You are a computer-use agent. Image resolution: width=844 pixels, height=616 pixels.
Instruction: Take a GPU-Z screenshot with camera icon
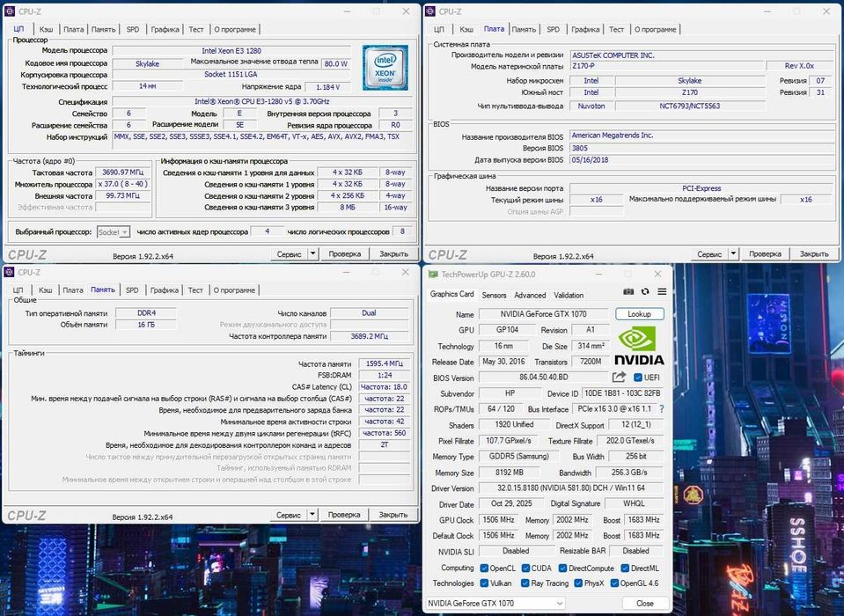click(628, 291)
